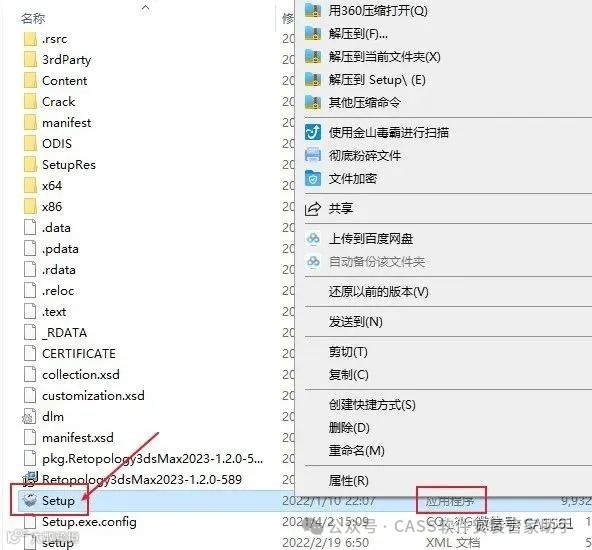Choose 创建快捷方式(S) menu entry
Screen dimensions: 592x550
pos(372,405)
